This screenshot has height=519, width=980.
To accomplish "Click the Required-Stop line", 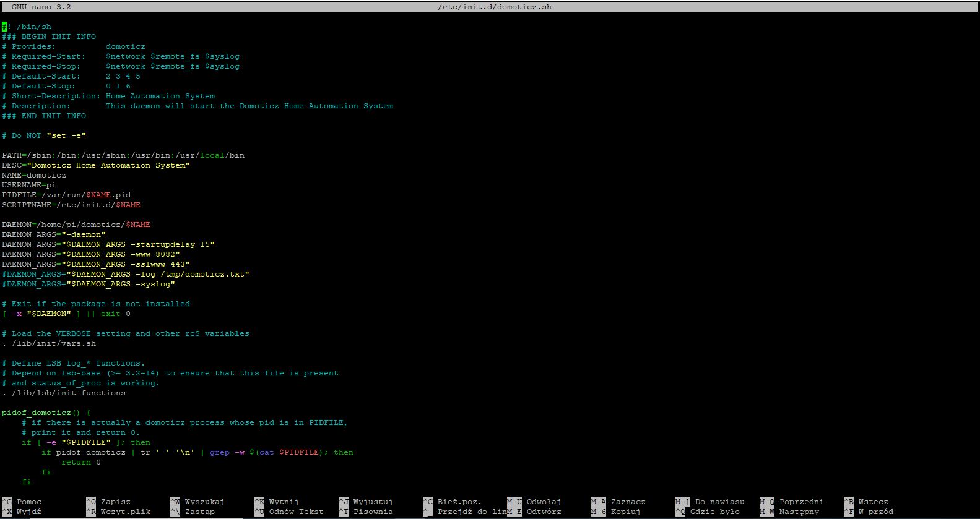I will coord(121,66).
